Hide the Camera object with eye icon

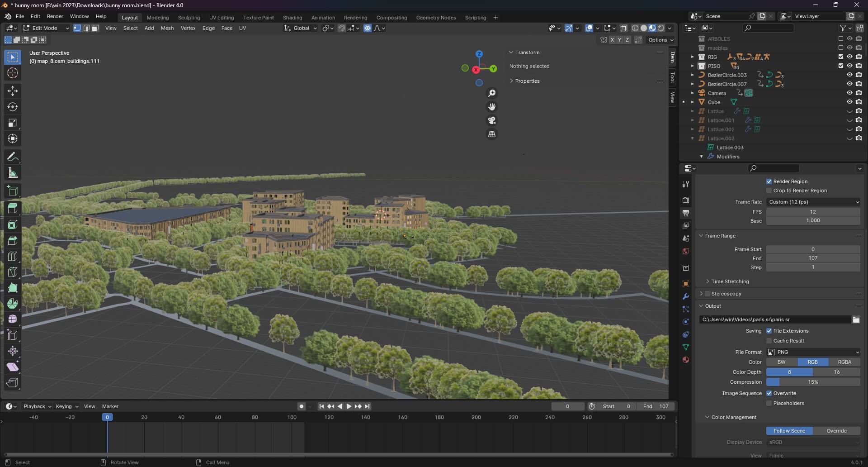tap(849, 93)
